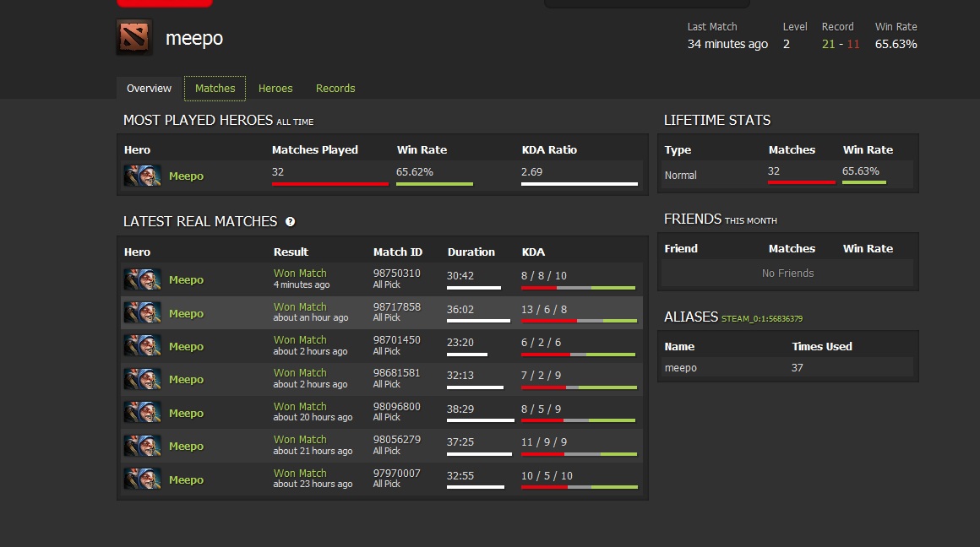
Task: Click match ID 97970007
Action: tap(397, 474)
